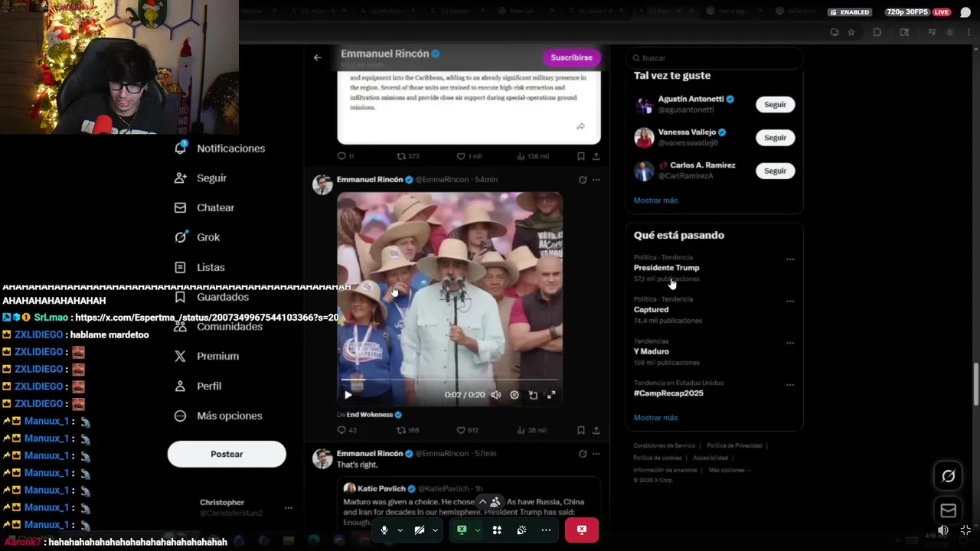Open Premium in the sidebar
This screenshot has height=551, width=980.
[207, 356]
